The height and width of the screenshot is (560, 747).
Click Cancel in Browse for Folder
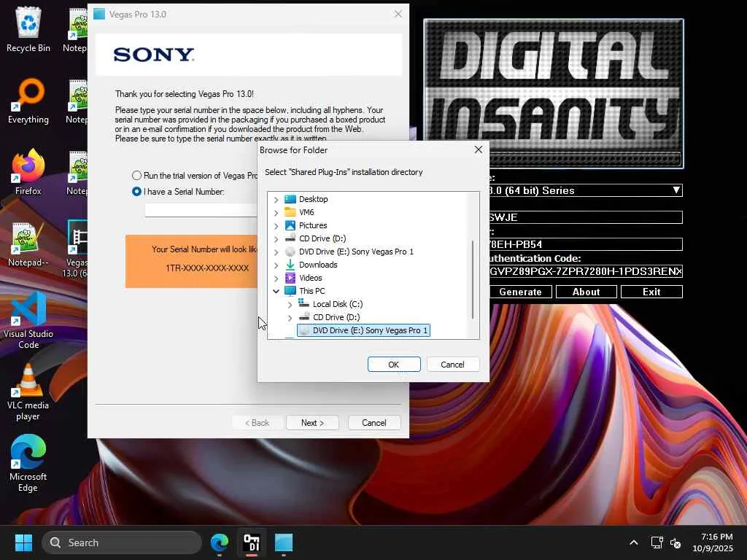click(452, 365)
